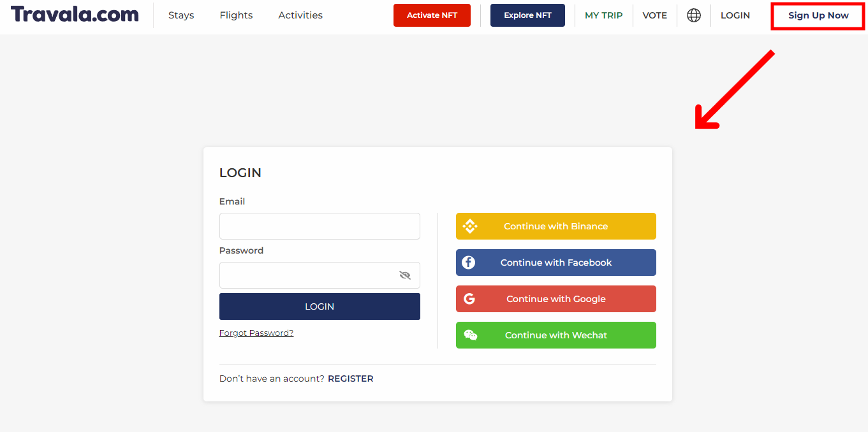This screenshot has height=432, width=868.
Task: Click the Wechat logo icon
Action: [x=471, y=335]
